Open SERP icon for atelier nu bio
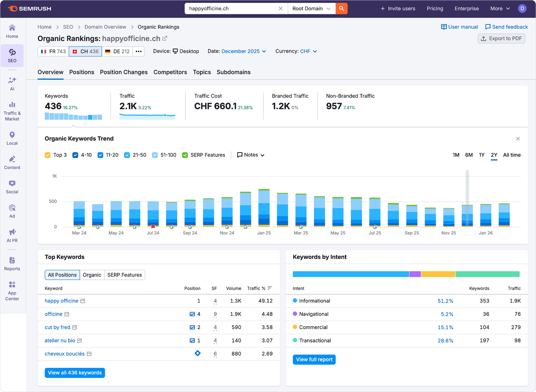Screen dimensions: 536x392 (79, 341)
